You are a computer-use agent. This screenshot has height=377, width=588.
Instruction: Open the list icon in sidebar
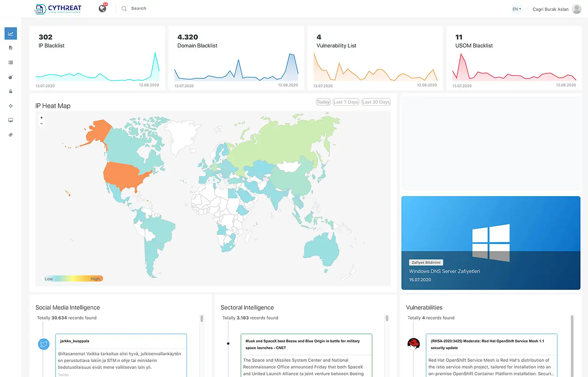[11, 62]
